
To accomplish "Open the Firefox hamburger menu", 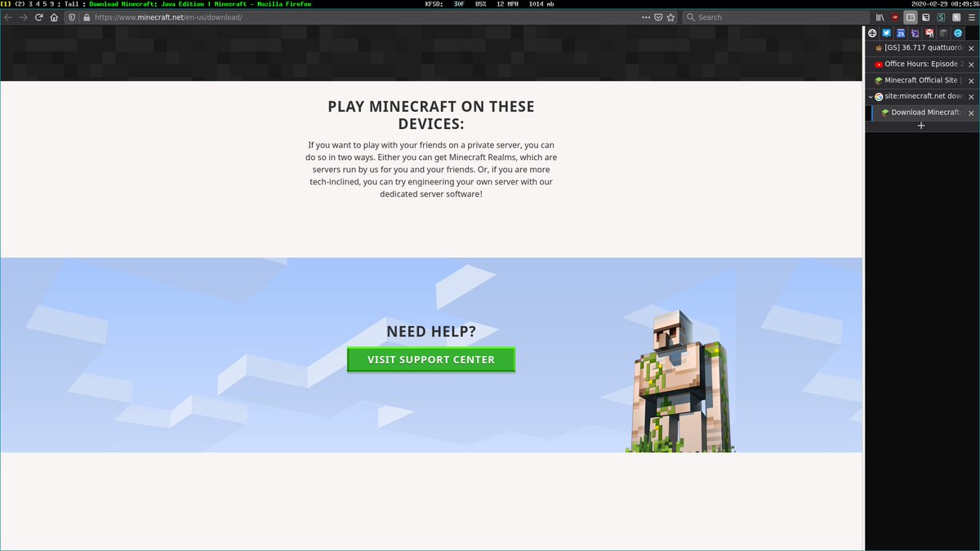I will tap(971, 17).
